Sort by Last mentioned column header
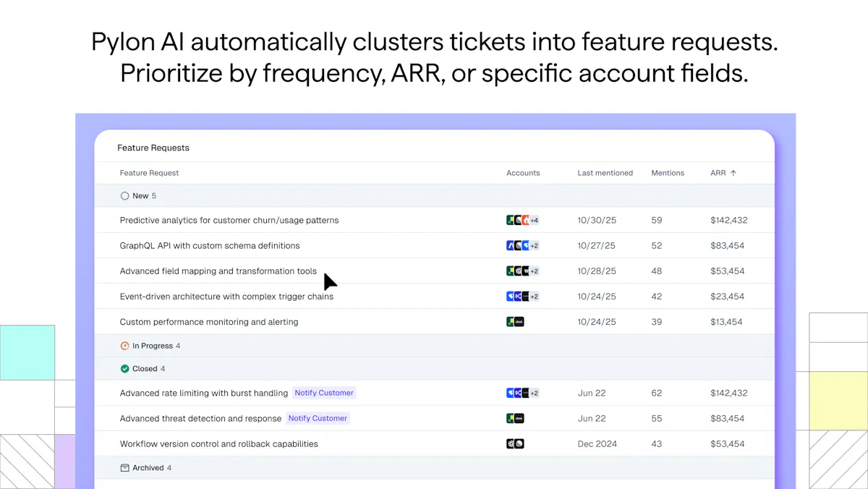This screenshot has height=489, width=868. pos(605,173)
